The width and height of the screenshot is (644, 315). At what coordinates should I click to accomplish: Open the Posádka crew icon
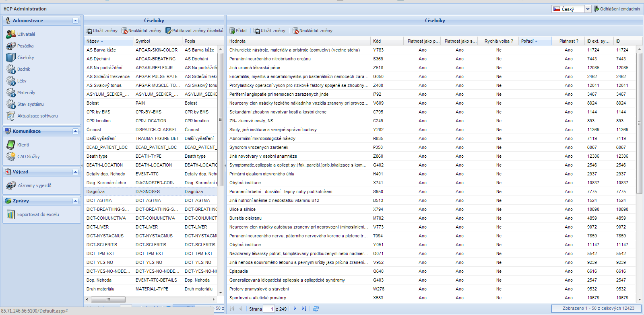pos(11,46)
